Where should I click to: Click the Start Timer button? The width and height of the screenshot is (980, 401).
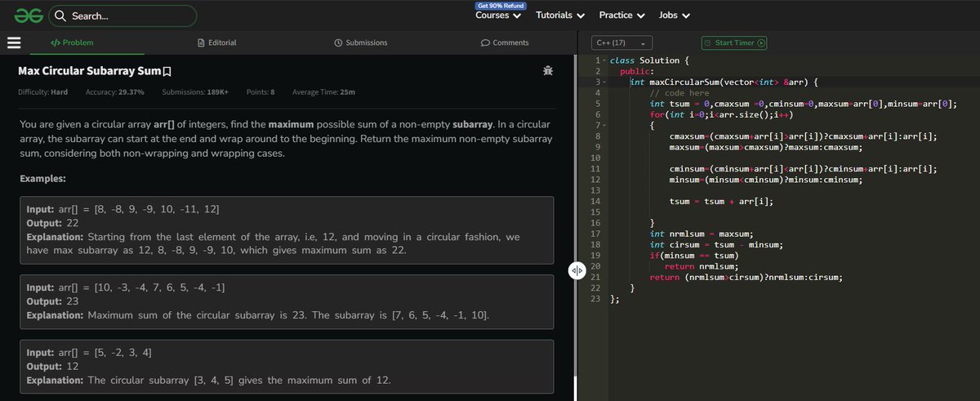point(734,42)
